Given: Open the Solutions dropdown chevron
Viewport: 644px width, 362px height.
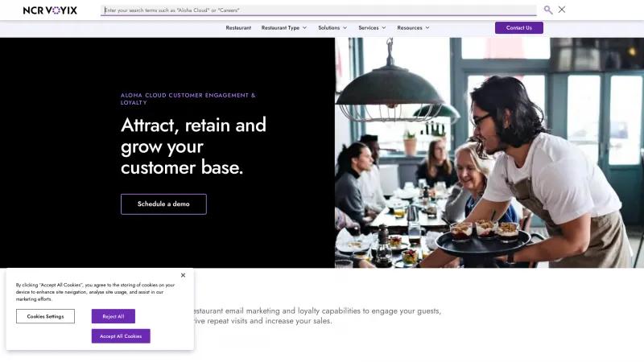Looking at the screenshot, I should coord(345,28).
